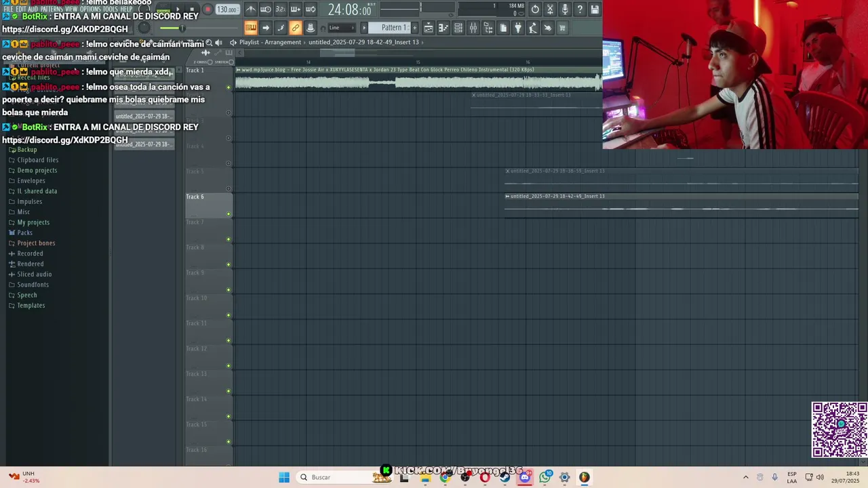Select the Track 6 header

(209, 205)
